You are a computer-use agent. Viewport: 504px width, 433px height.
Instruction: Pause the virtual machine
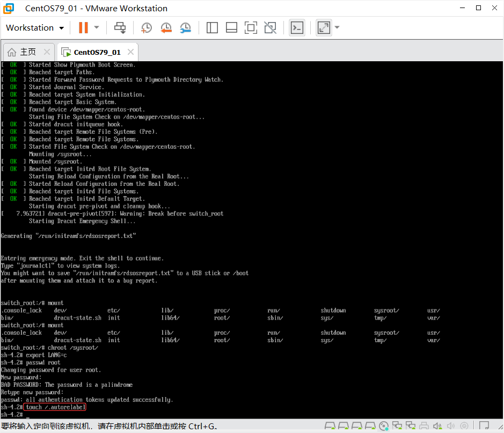[x=83, y=27]
